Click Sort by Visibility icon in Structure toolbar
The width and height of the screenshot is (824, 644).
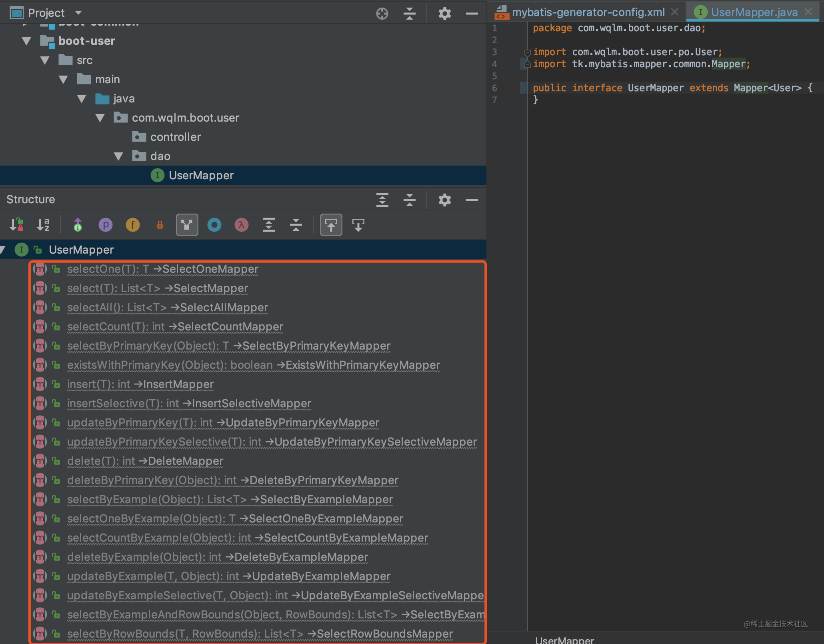(16, 225)
